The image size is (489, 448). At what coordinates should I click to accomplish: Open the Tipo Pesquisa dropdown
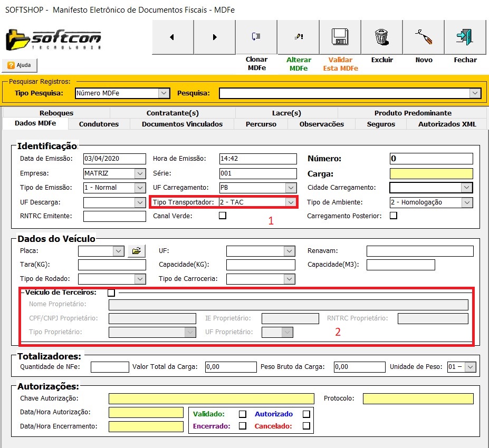click(x=164, y=93)
